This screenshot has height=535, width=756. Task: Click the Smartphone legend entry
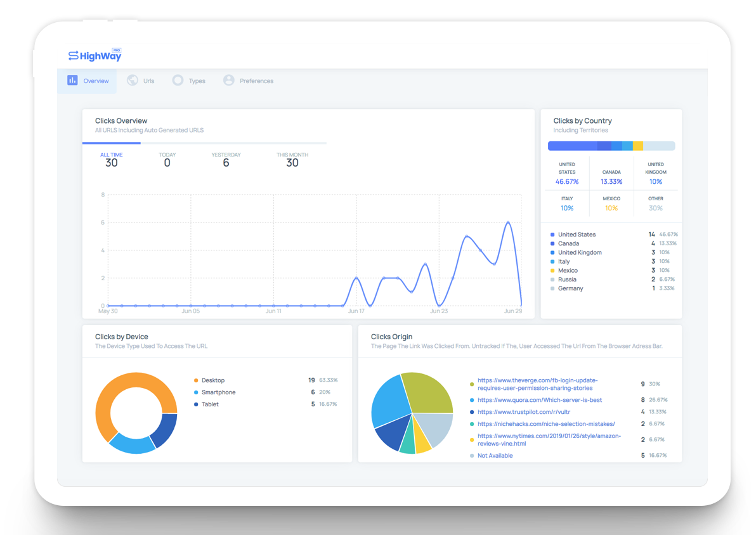[218, 392]
